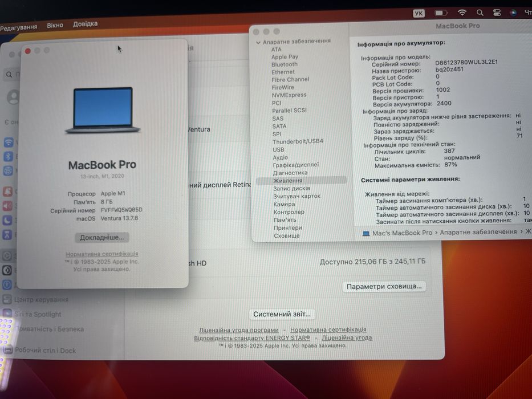Screen dimensions: 532x399
Task: Select Thunderbolt/USB4 in hardware list
Action: tap(298, 141)
